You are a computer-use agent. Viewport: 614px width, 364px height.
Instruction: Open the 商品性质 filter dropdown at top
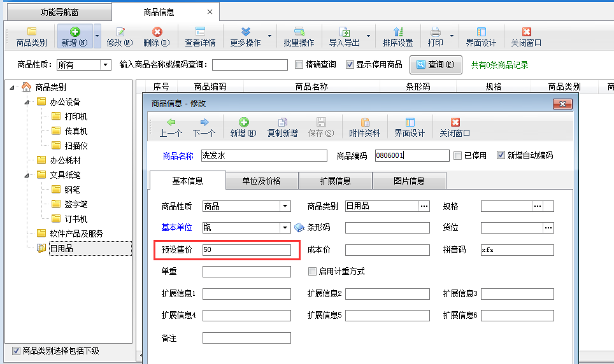105,65
